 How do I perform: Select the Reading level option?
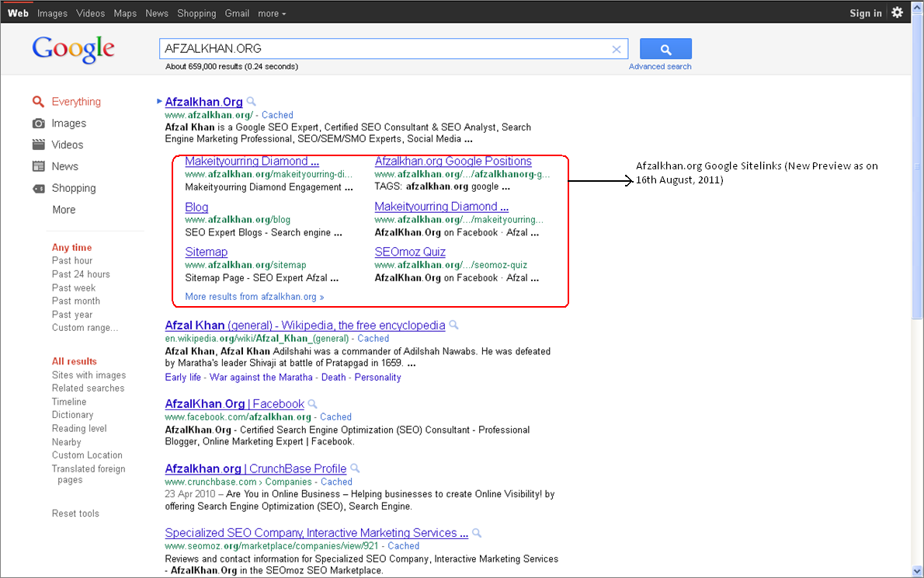[79, 428]
